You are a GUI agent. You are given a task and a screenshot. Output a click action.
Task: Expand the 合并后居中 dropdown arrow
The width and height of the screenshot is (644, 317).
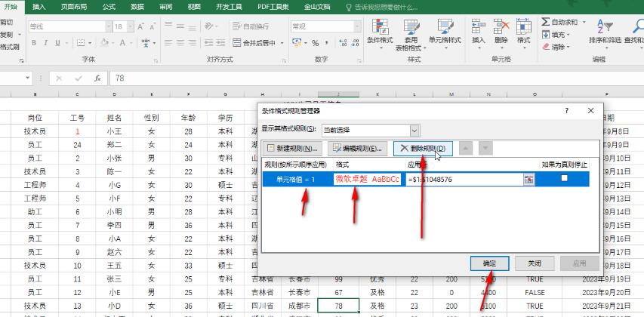click(x=282, y=43)
